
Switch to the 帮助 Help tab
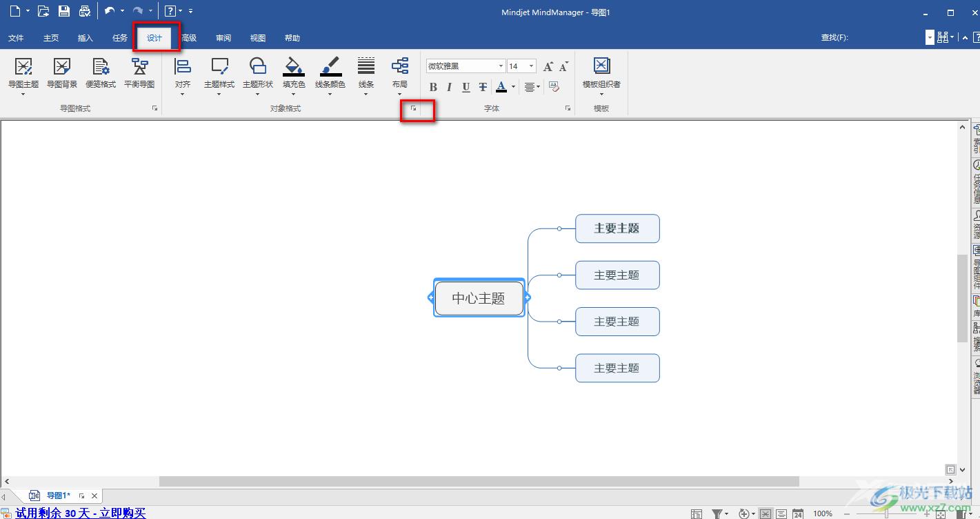coord(292,38)
